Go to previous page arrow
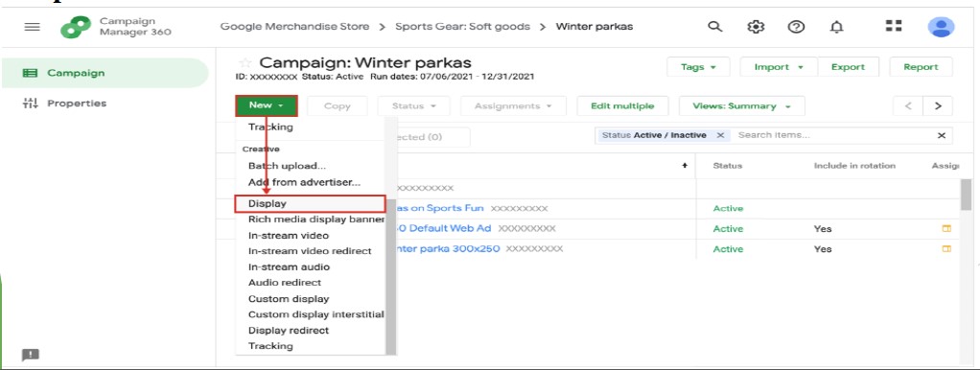The image size is (980, 370). click(908, 105)
